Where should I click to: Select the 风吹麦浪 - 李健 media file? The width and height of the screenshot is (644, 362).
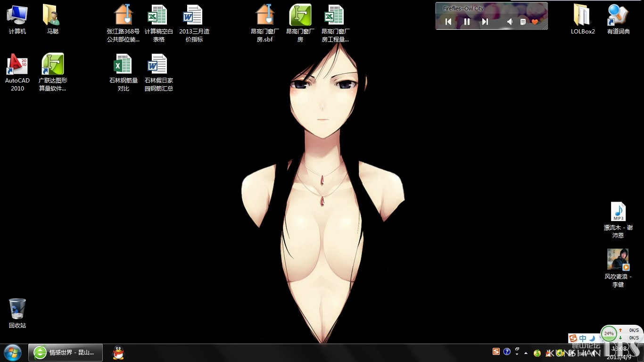coord(618,268)
